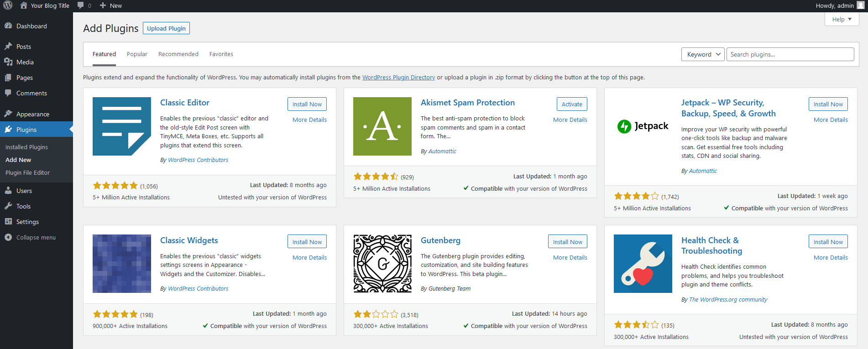Open the WordPress Plugin Directory link
Image resolution: width=868 pixels, height=349 pixels.
tap(398, 77)
